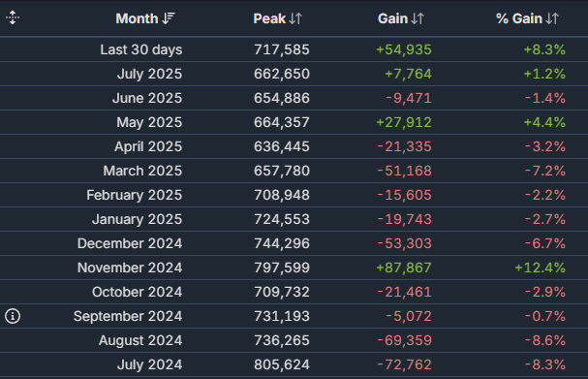Click the +87,867 gain value
Screen dimensions: 588x379
pos(404,268)
